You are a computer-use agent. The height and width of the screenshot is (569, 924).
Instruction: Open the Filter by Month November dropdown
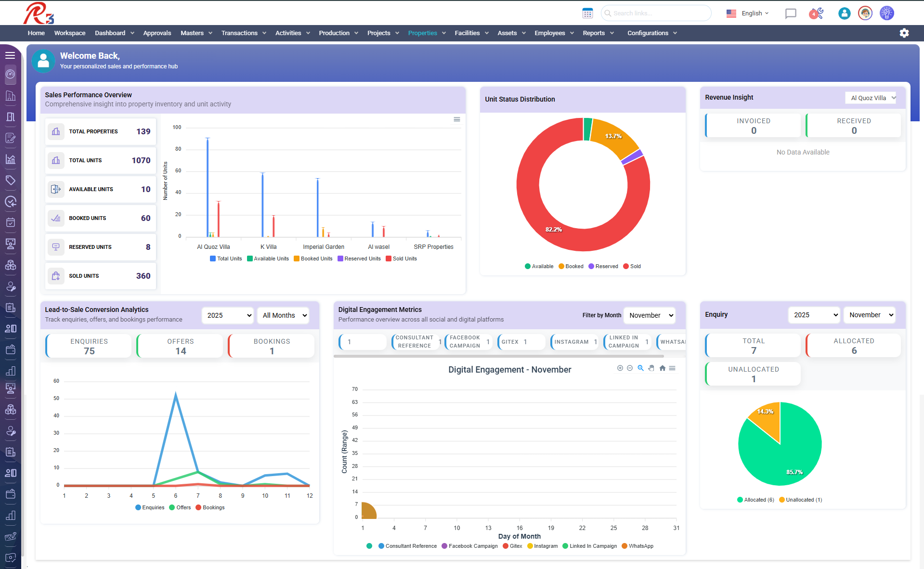coord(650,315)
